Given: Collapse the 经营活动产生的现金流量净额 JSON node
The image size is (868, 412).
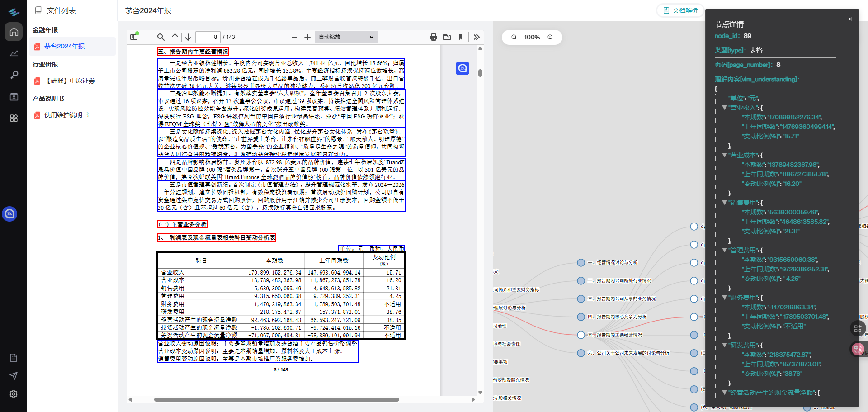Looking at the screenshot, I should point(725,393).
